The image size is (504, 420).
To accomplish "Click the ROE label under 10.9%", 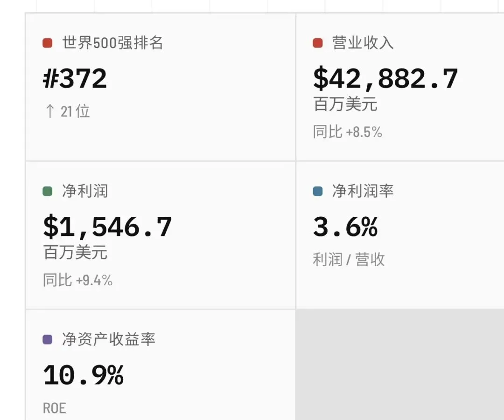I will coord(54,408).
